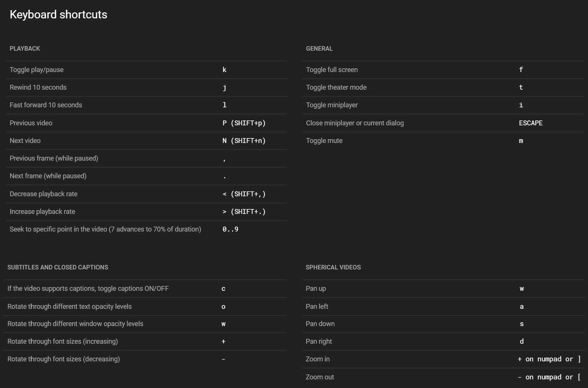Select the Toggle play/pause row label
Image resolution: width=588 pixels, height=388 pixels.
coord(36,70)
